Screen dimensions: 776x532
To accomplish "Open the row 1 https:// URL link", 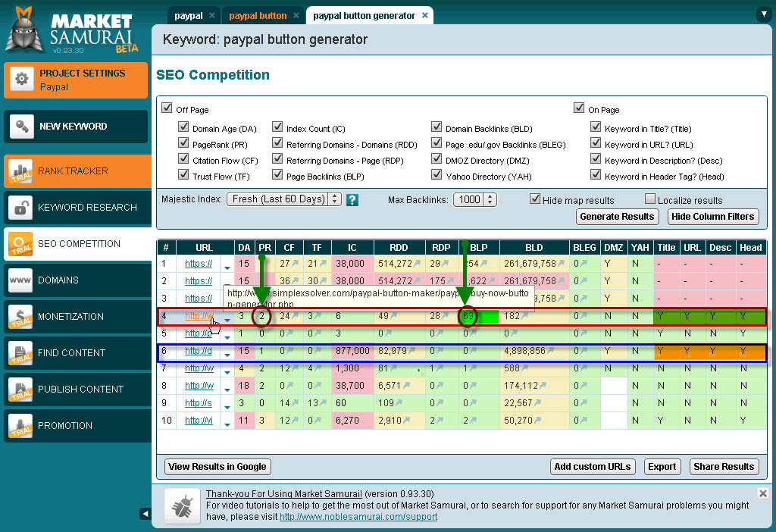I will [x=199, y=263].
